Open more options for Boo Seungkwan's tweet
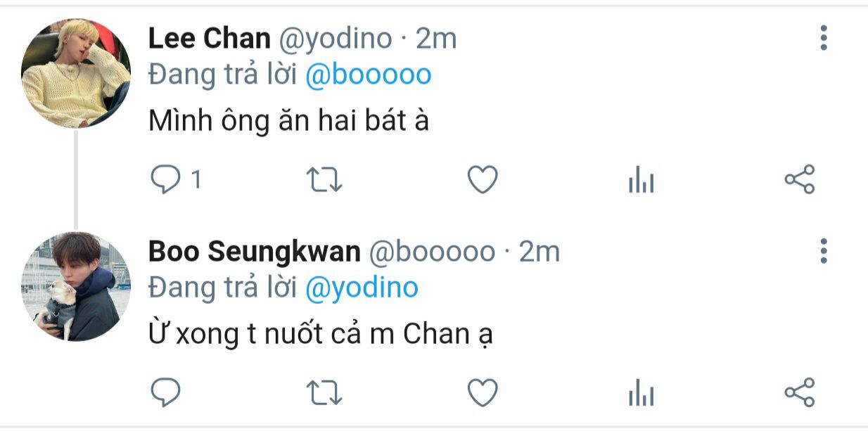868x431 pixels. click(824, 250)
